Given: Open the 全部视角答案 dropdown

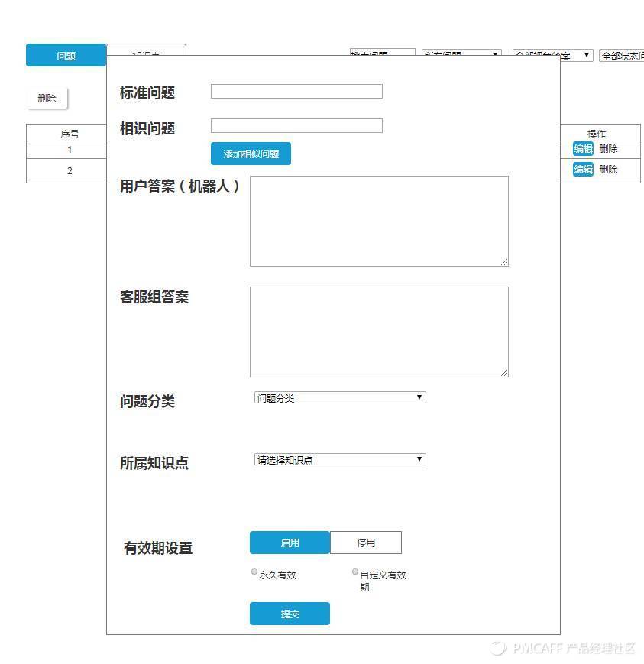Looking at the screenshot, I should pyautogui.click(x=553, y=54).
